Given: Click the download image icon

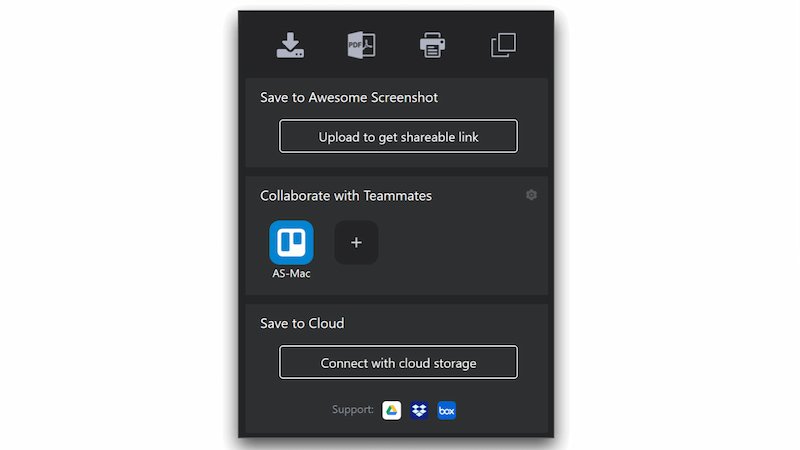Looking at the screenshot, I should [x=290, y=45].
